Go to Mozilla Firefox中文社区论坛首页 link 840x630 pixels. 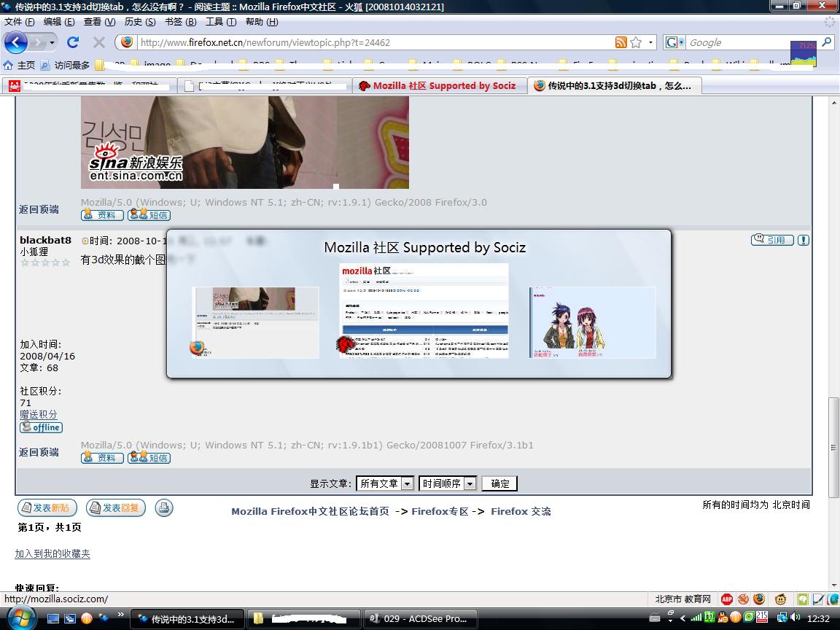point(310,511)
